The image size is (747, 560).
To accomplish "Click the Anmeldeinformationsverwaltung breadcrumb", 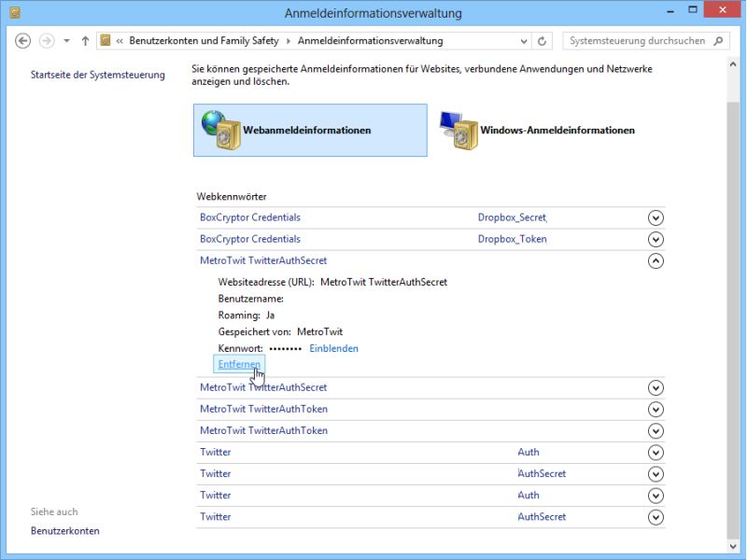I will [x=370, y=41].
